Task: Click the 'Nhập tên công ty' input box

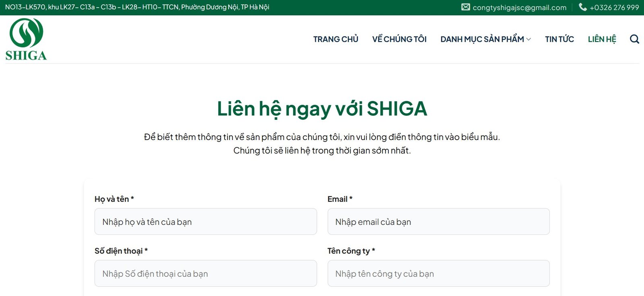Action: click(438, 273)
